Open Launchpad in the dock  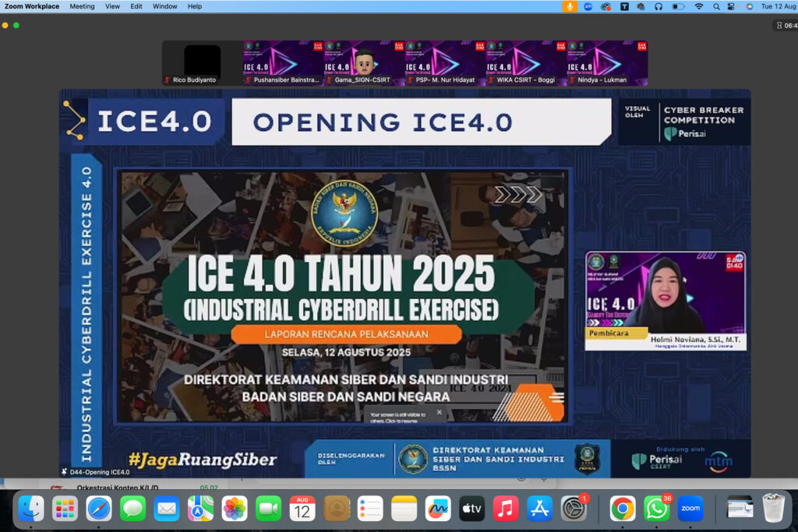pyautogui.click(x=65, y=509)
